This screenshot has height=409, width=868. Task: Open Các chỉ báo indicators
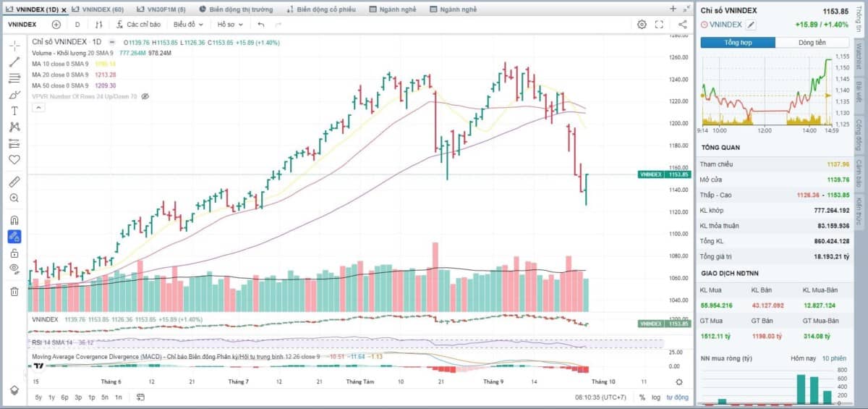(x=137, y=24)
